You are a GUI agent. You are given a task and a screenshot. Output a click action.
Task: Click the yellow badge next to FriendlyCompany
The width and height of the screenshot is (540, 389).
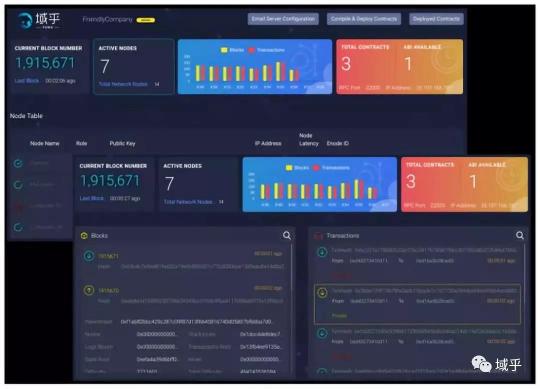pos(146,20)
